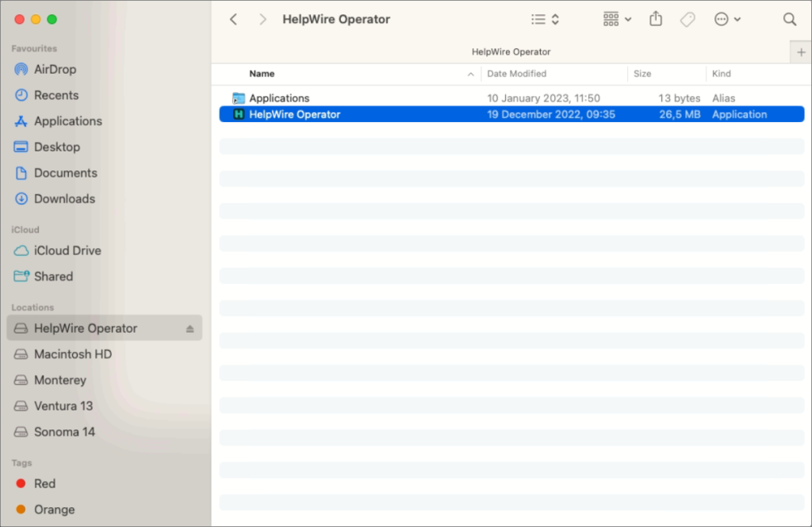Launch the HelpWire Operator application
This screenshot has height=527, width=812.
click(294, 113)
